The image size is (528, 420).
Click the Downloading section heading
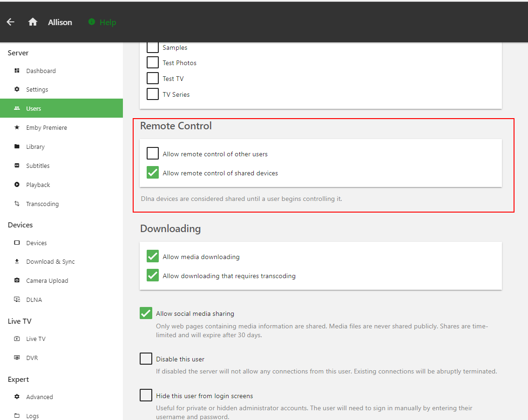(x=170, y=229)
